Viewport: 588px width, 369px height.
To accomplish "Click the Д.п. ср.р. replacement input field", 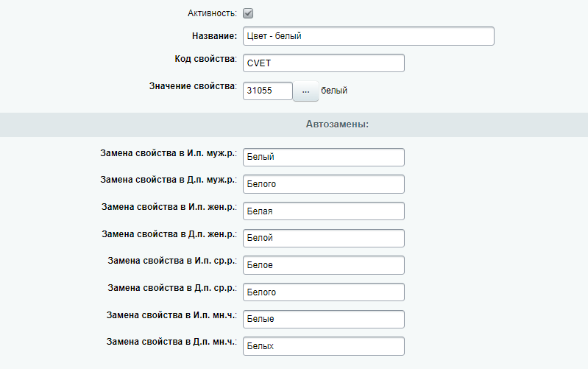I will tap(323, 292).
